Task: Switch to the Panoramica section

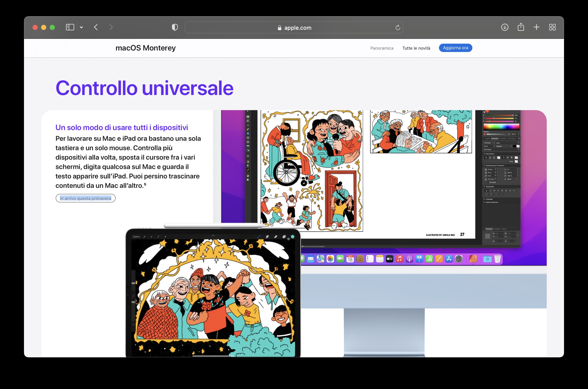Action: point(382,48)
